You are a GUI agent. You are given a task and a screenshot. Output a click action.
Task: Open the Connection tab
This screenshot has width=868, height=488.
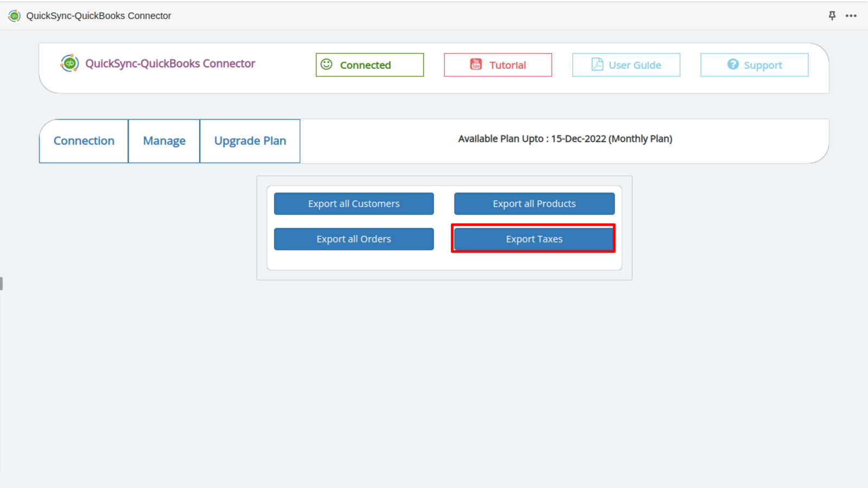(x=84, y=141)
